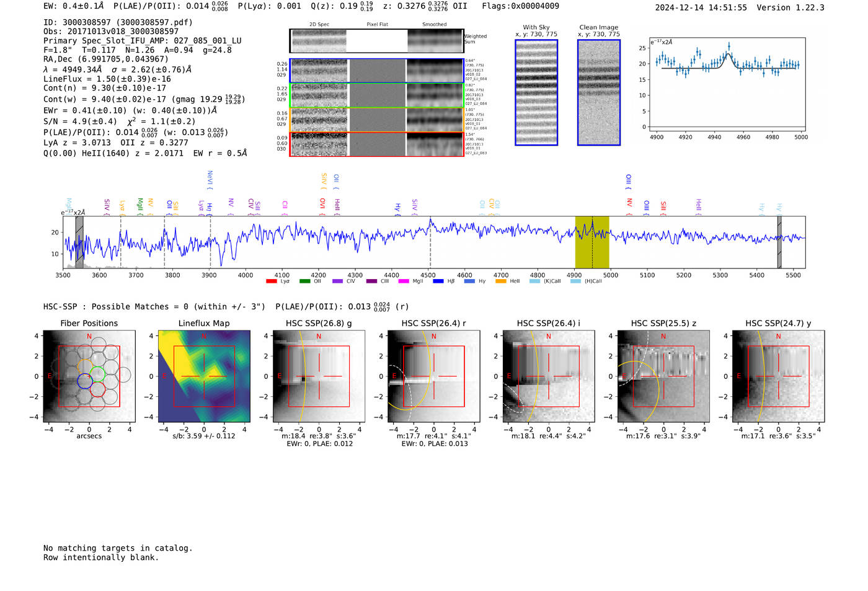868x591 pixels.
Task: Open the HSC SSP(26.4) i image
Action: [x=549, y=376]
